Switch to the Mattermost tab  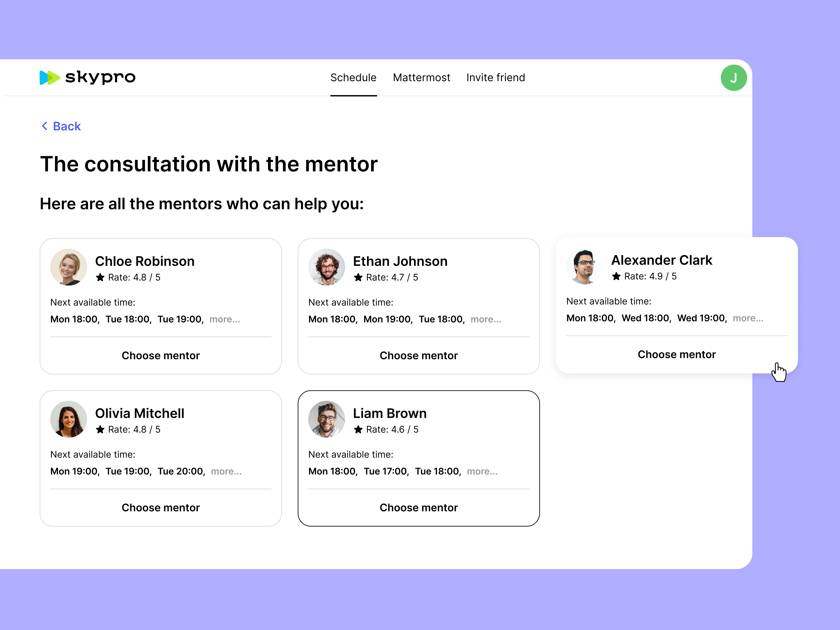coord(422,78)
